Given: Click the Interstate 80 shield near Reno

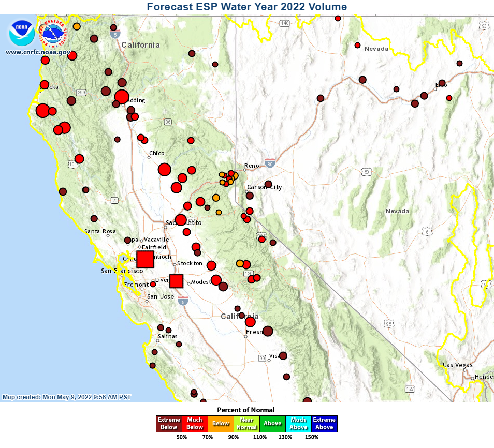Looking at the screenshot, I should 270,162.
